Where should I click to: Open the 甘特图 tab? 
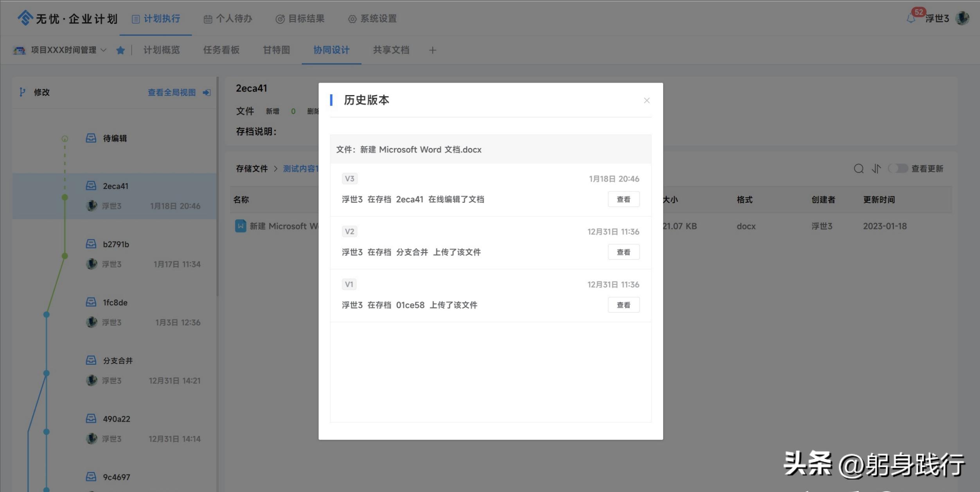276,50
